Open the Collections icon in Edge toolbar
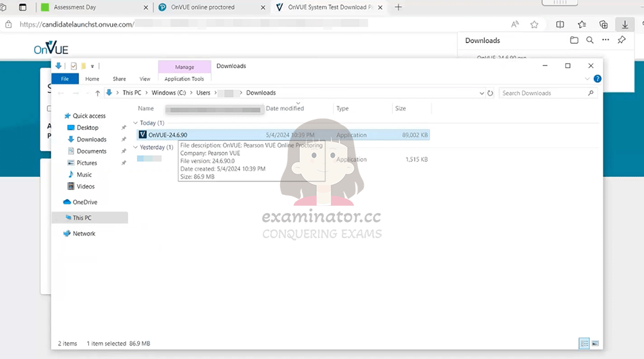Image resolution: width=644 pixels, height=359 pixels. (603, 24)
